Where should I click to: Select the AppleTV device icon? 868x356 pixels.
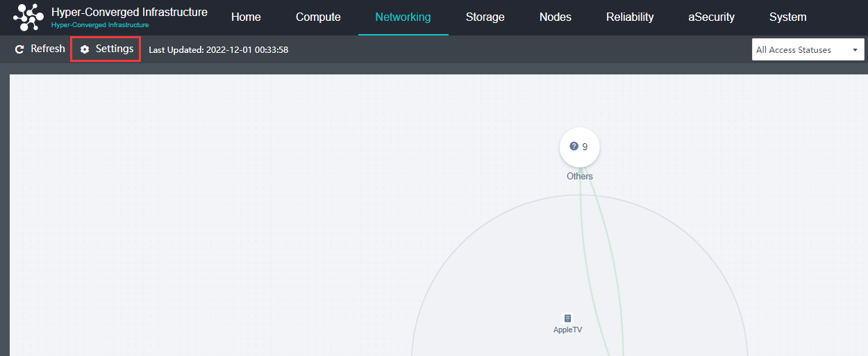click(x=567, y=318)
